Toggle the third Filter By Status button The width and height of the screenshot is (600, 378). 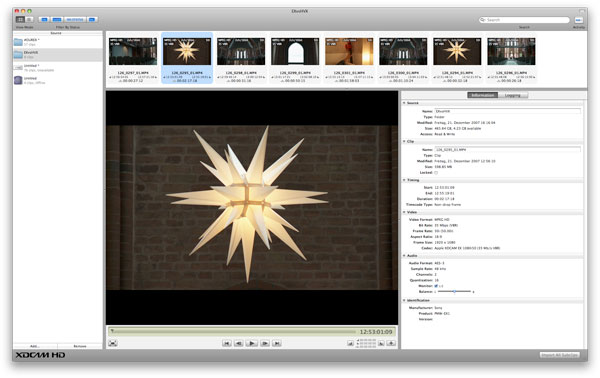click(75, 20)
